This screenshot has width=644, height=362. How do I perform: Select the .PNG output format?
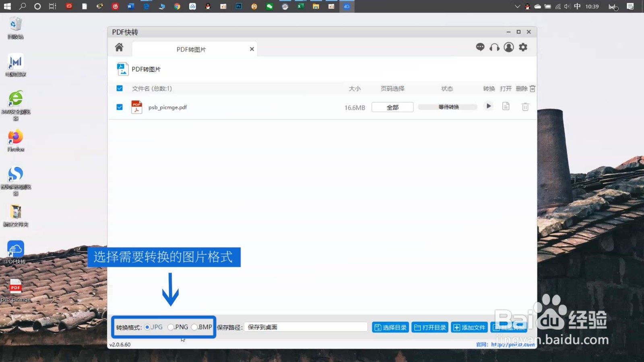(x=171, y=327)
